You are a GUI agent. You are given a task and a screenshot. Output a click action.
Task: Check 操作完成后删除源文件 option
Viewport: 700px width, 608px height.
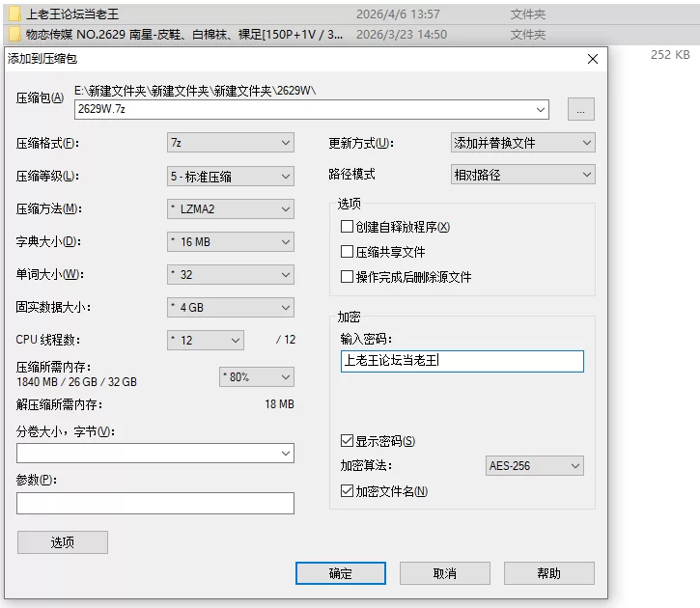click(347, 277)
